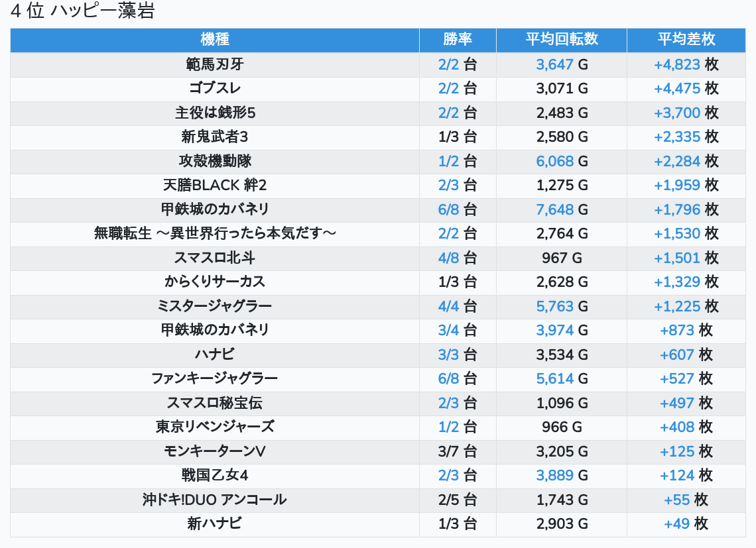Open the +4,823 average difference value
Screen dimensions: 756x548
[x=676, y=65]
